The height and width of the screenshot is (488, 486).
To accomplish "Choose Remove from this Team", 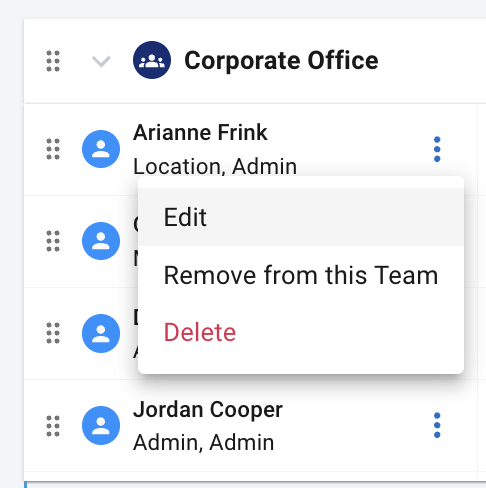I will coord(301,275).
